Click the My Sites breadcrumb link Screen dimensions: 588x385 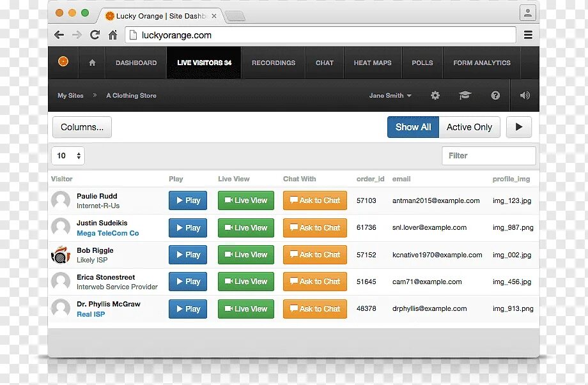point(70,96)
